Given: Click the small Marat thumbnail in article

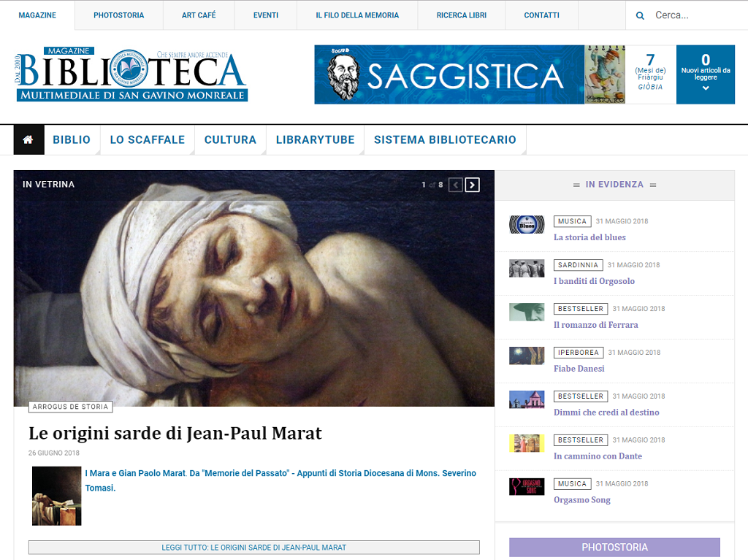Looking at the screenshot, I should 57,496.
